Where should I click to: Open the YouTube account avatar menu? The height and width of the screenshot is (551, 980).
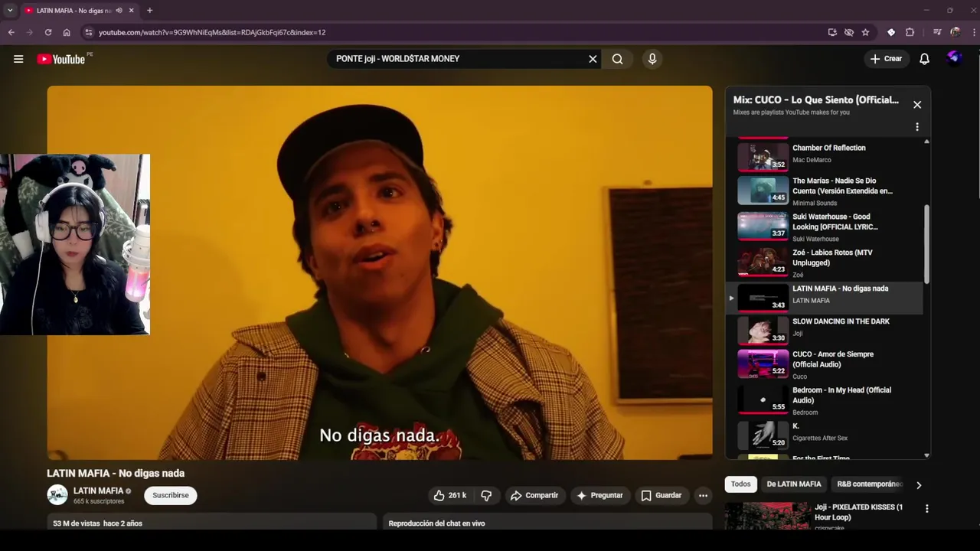click(x=954, y=58)
